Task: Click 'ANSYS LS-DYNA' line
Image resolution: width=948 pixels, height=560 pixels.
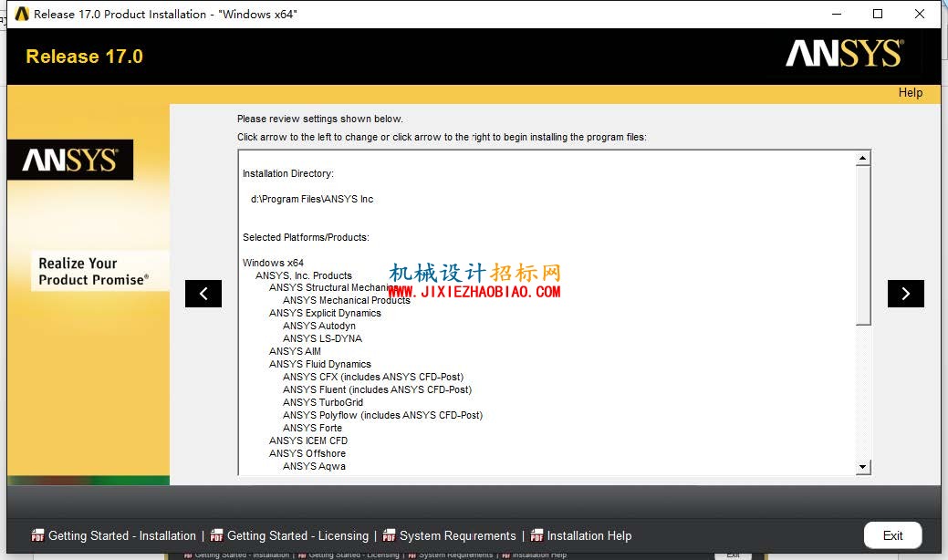Action: coord(322,338)
